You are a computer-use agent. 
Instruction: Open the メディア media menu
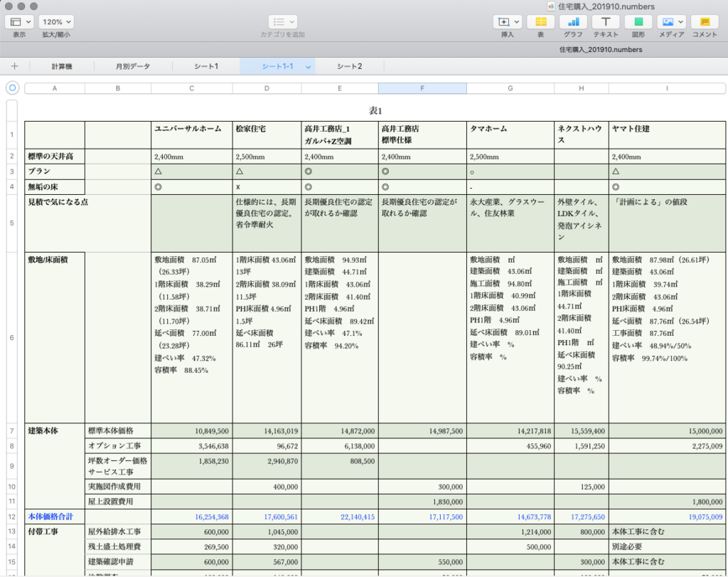(671, 22)
